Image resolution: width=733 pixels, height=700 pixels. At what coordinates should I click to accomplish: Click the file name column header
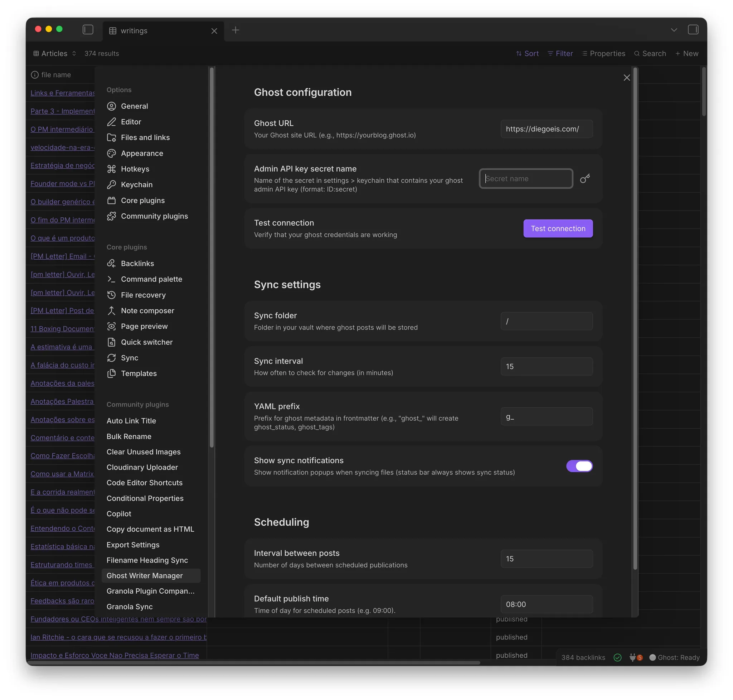pos(56,74)
